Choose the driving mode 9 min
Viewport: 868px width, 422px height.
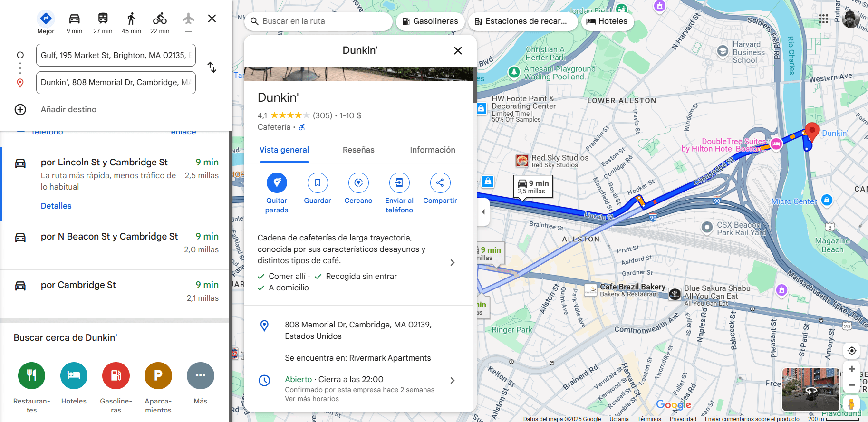tap(74, 22)
